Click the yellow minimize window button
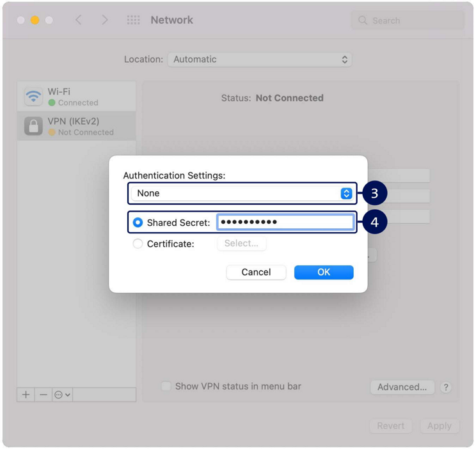Viewport: 476px width, 449px height. tap(35, 20)
